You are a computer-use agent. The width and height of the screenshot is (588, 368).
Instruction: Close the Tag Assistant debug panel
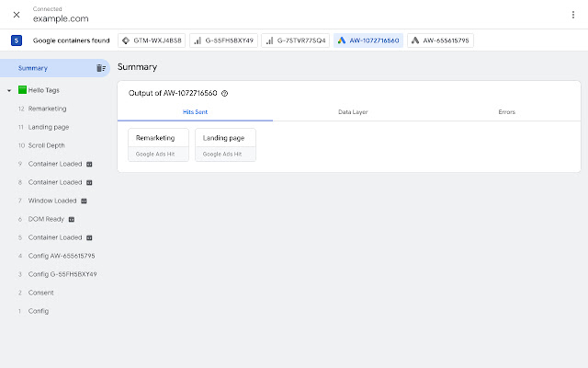coord(17,15)
